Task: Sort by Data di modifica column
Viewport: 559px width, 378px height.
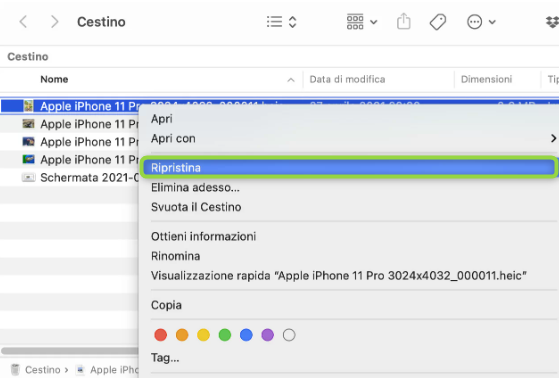Action: pos(347,79)
